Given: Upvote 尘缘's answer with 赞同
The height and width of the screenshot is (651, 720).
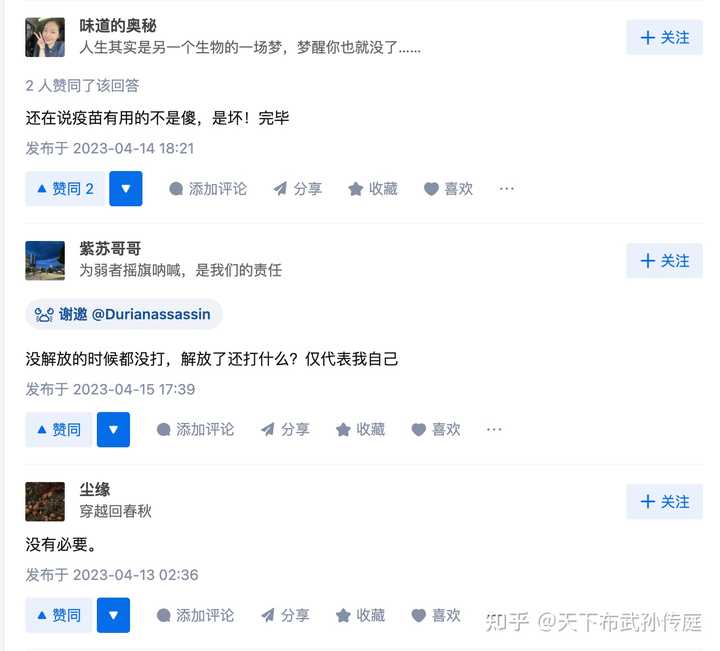Looking at the screenshot, I should 59,615.
